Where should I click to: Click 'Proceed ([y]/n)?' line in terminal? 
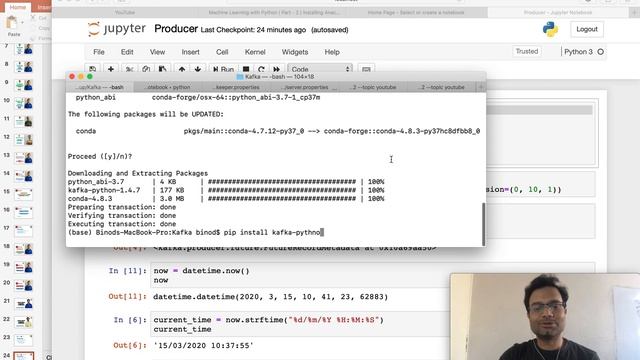click(100, 156)
